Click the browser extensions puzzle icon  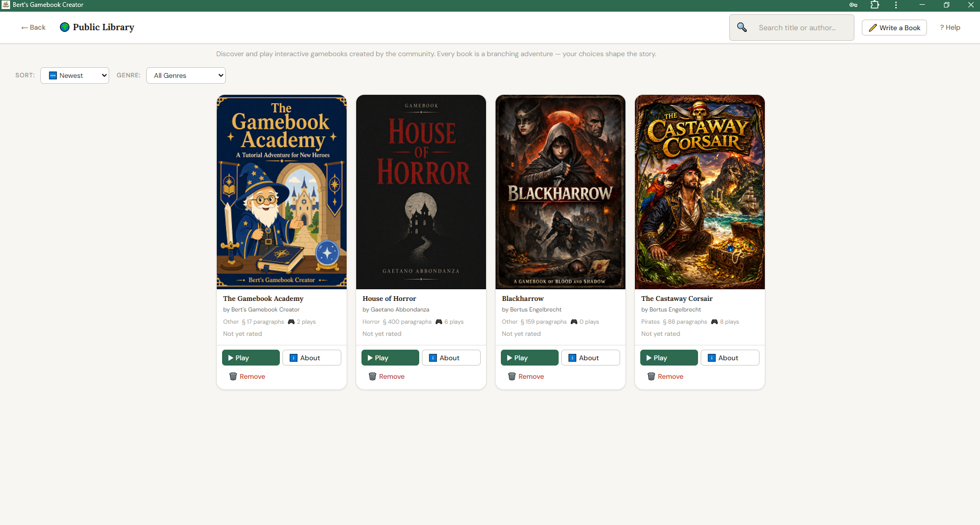pos(875,5)
